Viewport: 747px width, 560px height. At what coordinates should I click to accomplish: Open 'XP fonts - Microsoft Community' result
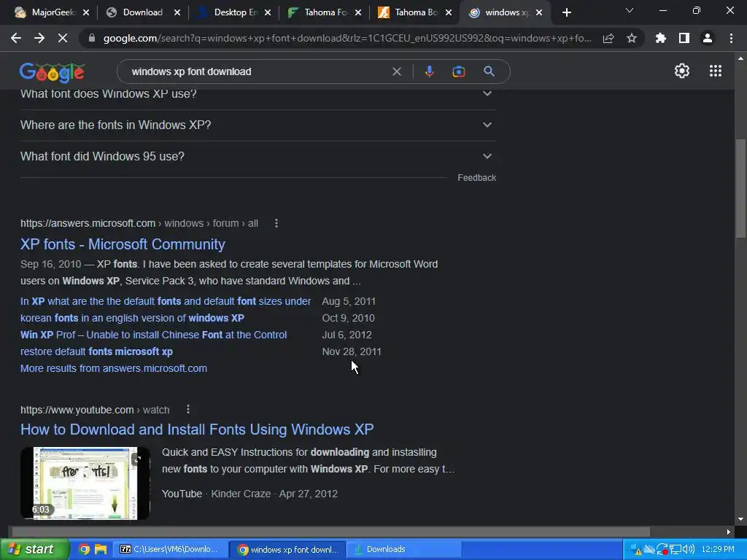click(123, 244)
